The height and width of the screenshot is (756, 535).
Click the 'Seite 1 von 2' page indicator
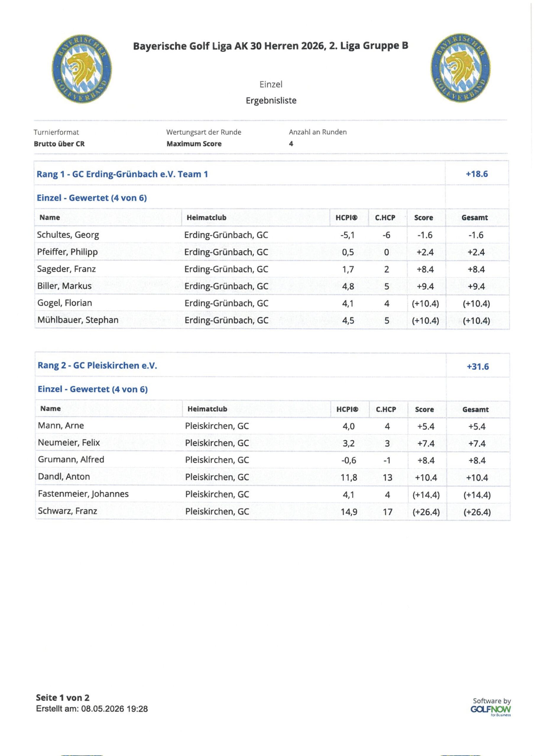tap(63, 698)
